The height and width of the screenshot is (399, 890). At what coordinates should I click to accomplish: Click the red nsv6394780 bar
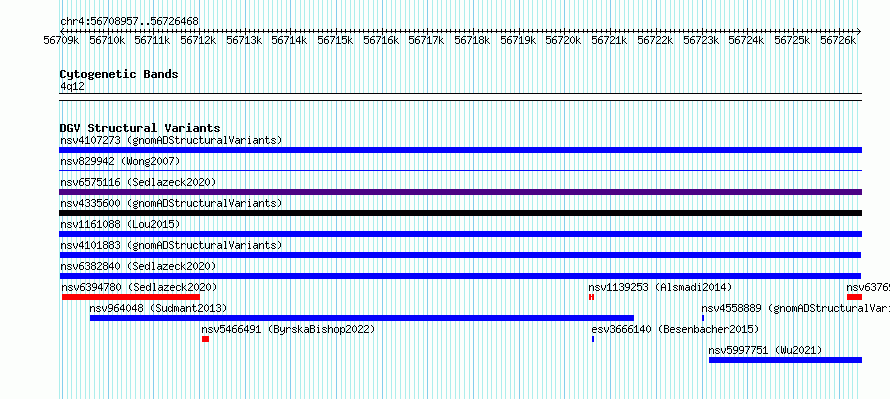[131, 297]
